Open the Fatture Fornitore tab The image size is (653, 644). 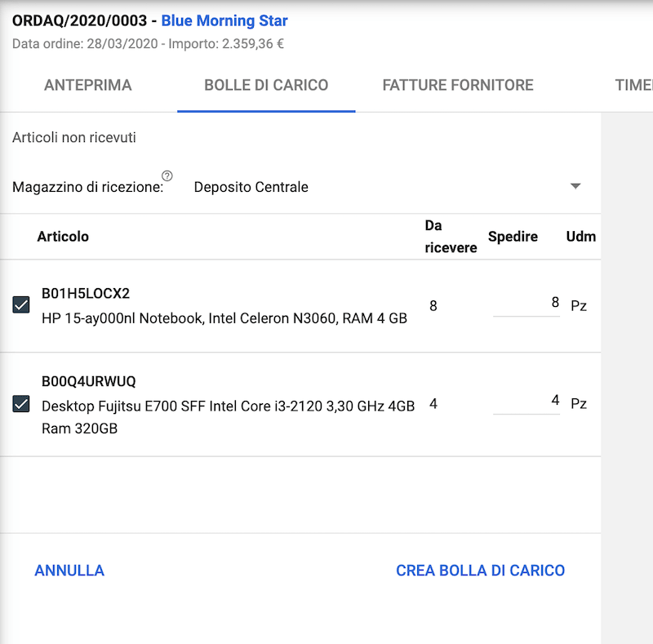pos(458,85)
